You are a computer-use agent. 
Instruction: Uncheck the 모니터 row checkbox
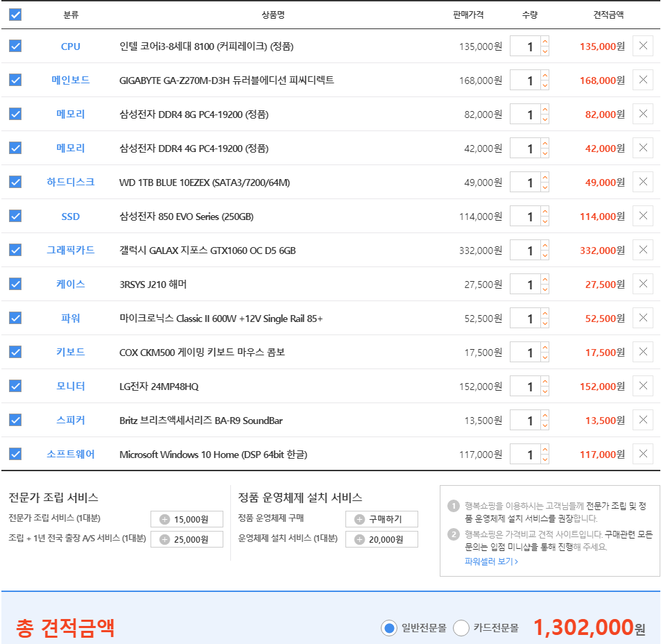coord(15,386)
